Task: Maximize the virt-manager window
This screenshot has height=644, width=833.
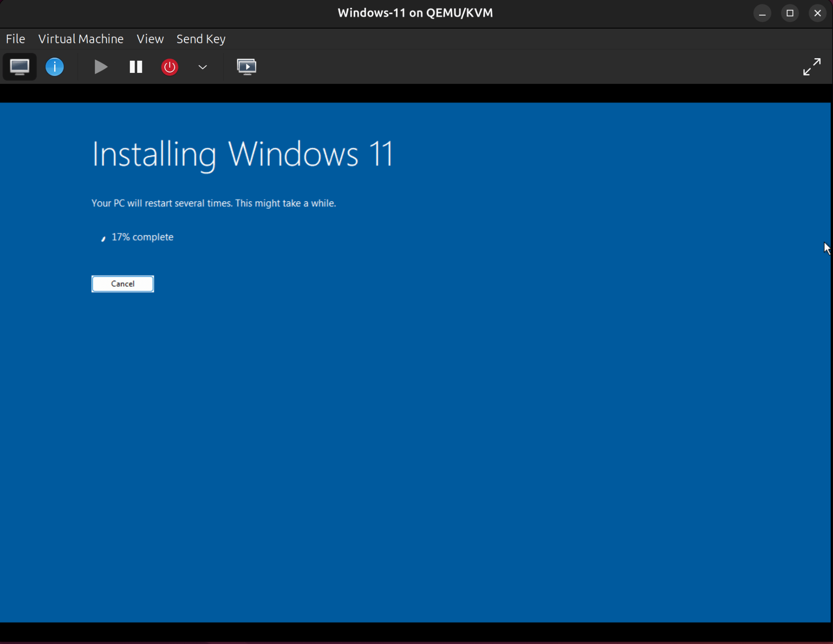Action: pos(790,13)
